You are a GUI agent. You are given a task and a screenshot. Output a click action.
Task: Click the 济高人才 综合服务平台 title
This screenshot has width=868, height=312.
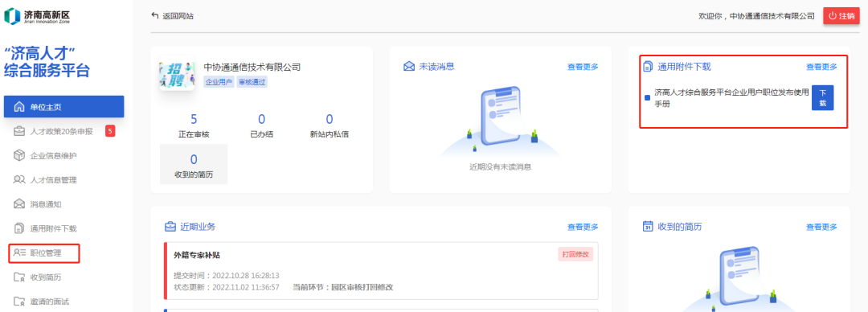coord(47,62)
